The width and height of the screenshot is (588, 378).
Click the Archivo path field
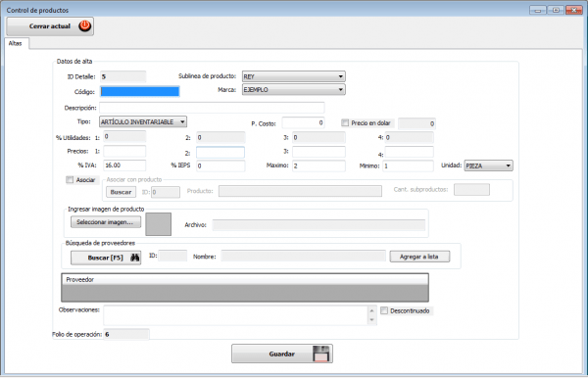pyautogui.click(x=318, y=225)
